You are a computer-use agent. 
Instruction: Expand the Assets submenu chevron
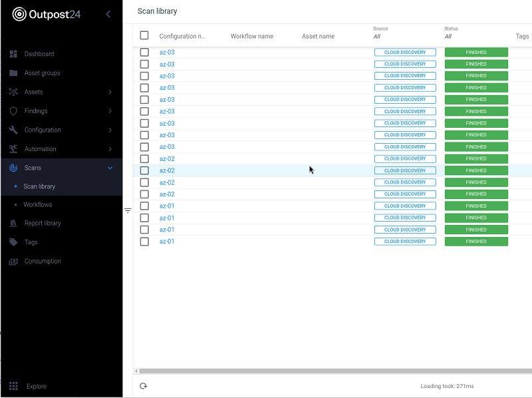[x=110, y=92]
